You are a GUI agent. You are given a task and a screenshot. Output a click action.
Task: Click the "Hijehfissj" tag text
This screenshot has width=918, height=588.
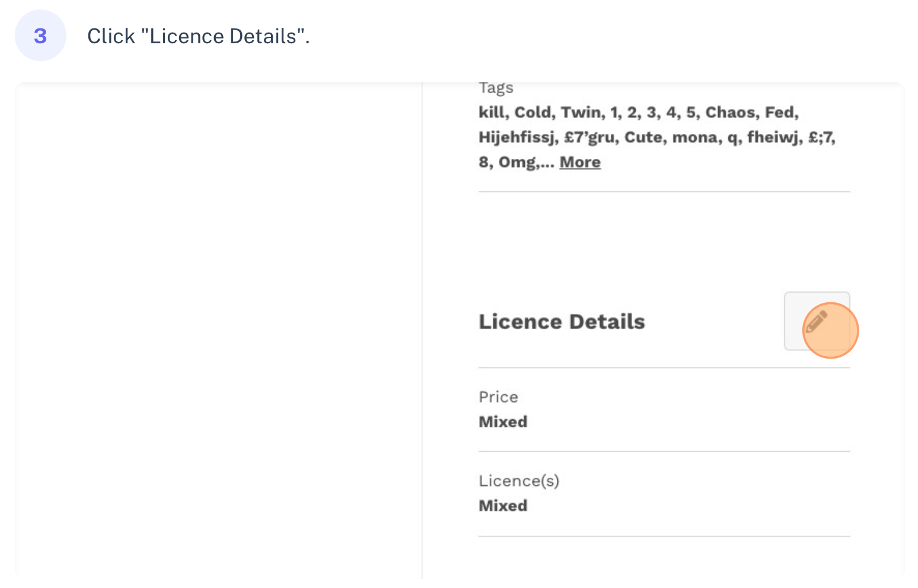point(517,137)
